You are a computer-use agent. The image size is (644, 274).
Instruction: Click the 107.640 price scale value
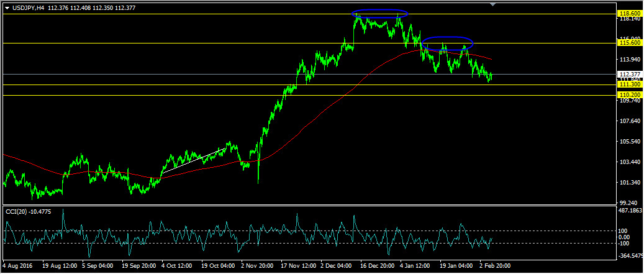[630, 121]
